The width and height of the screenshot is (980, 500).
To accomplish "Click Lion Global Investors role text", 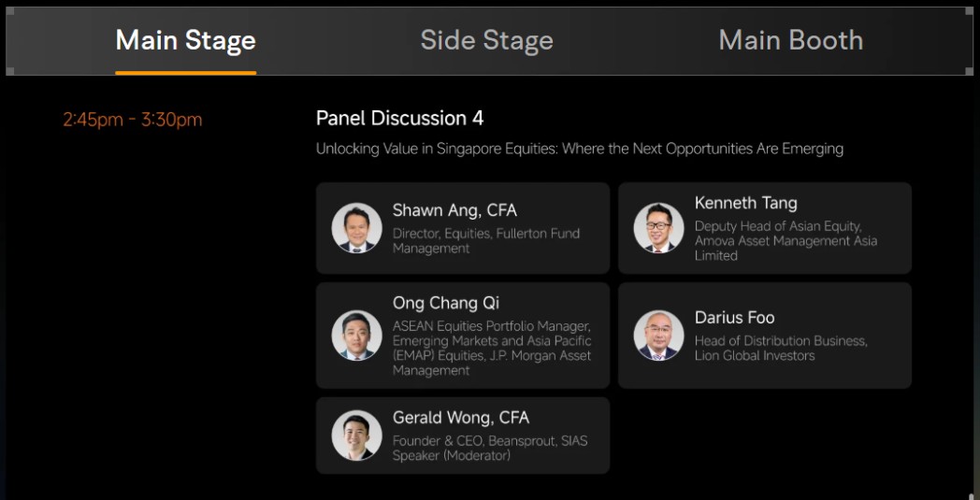I will tap(781, 348).
